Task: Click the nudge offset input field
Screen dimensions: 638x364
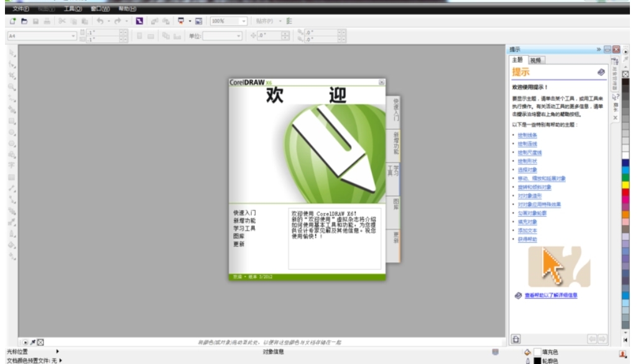Action: tap(270, 36)
